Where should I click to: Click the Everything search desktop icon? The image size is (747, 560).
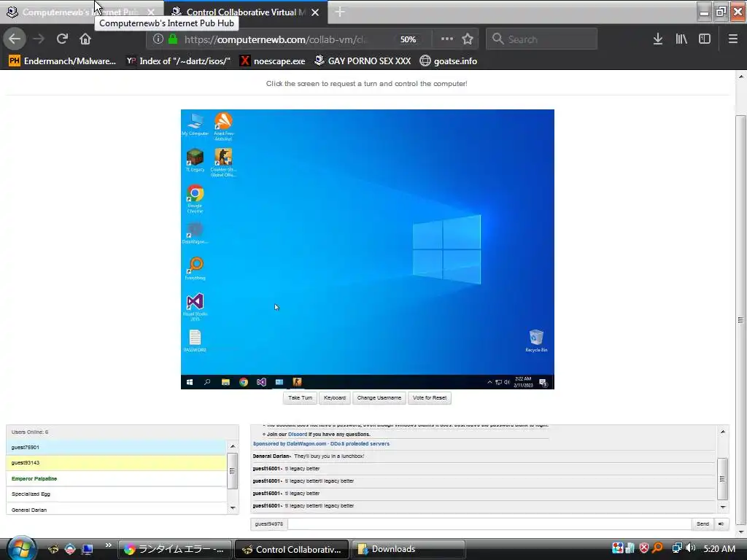tap(196, 268)
